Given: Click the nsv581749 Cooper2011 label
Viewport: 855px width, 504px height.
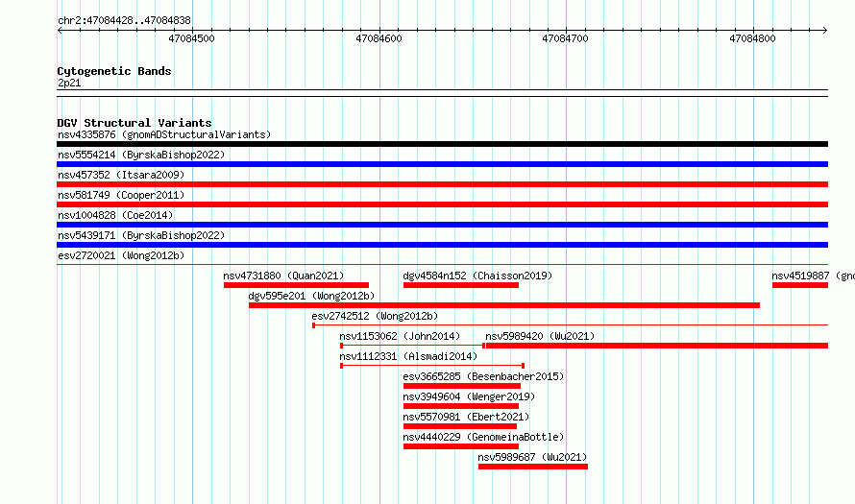Looking at the screenshot, I should pyautogui.click(x=121, y=195).
